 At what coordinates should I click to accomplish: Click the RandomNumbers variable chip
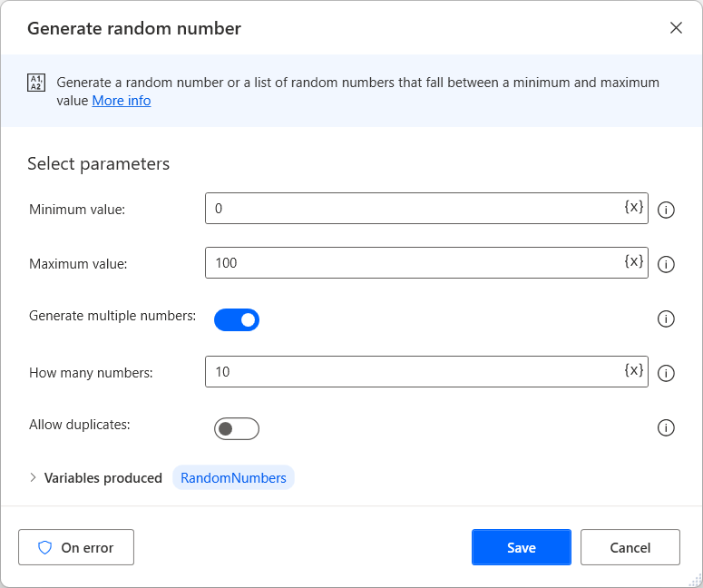coord(233,477)
